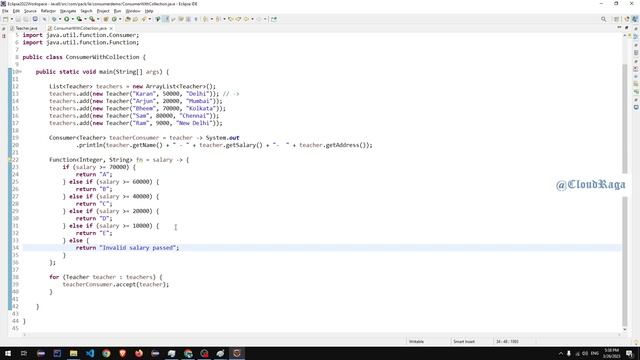Open Brave browser from the taskbar
This screenshot has width=640, height=360.
coord(122,353)
